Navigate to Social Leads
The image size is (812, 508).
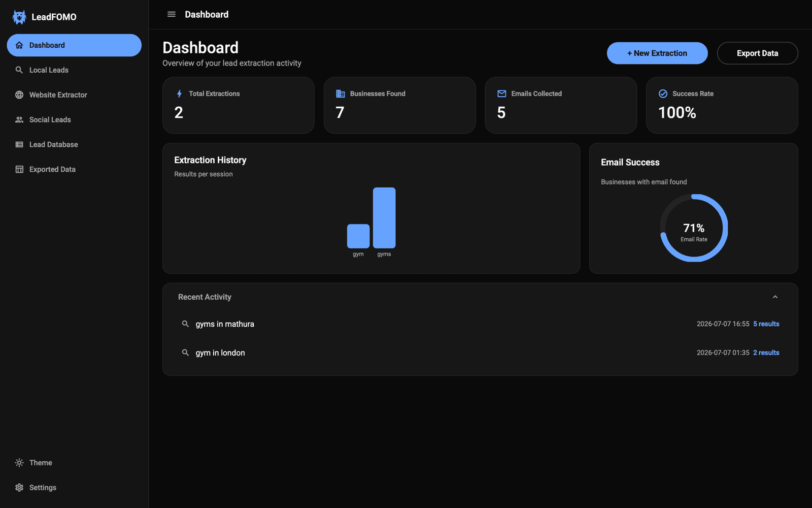coord(74,120)
